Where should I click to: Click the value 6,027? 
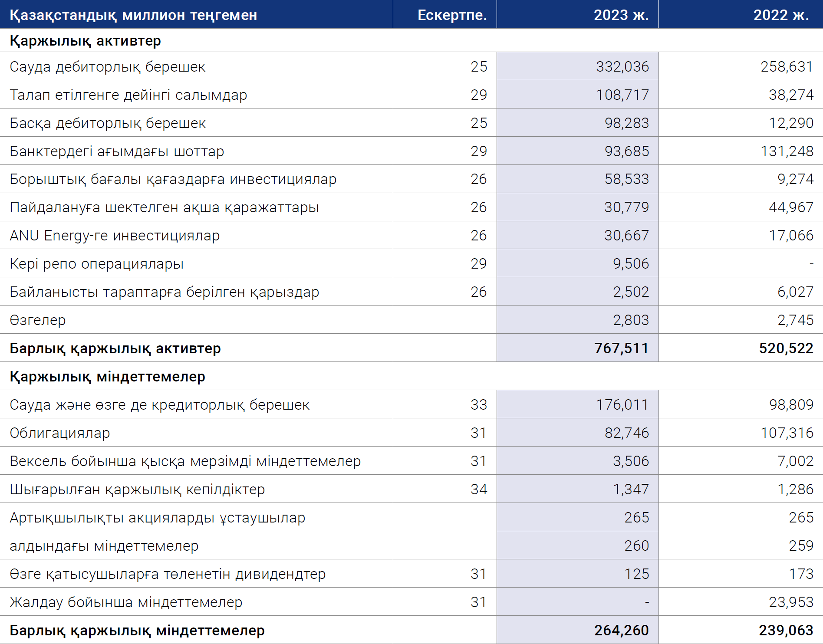[795, 292]
